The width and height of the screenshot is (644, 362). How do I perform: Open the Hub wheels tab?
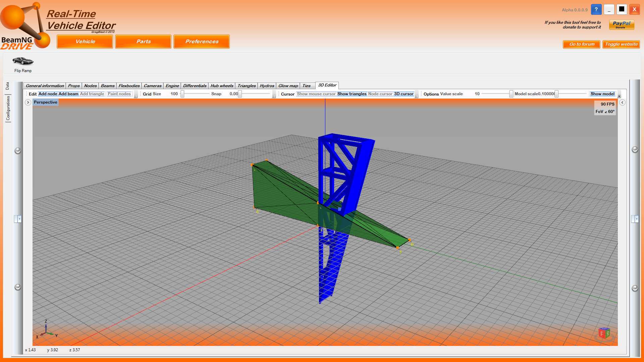pyautogui.click(x=222, y=86)
